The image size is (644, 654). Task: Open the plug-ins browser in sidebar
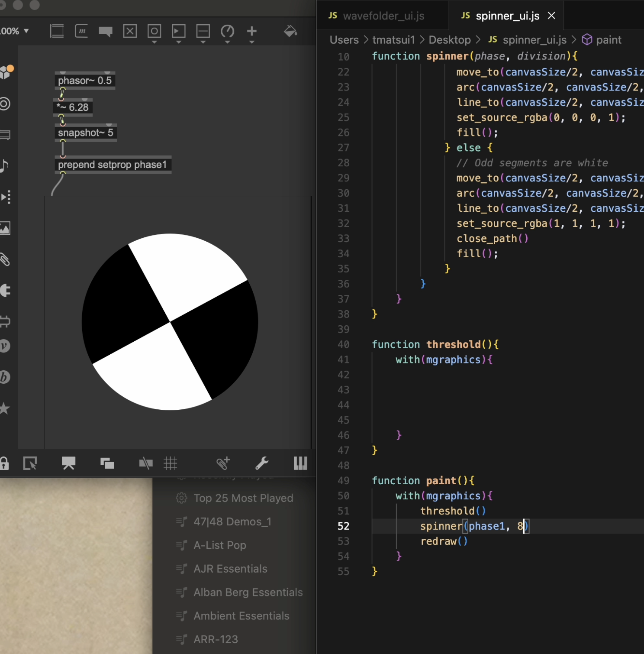coord(5,290)
